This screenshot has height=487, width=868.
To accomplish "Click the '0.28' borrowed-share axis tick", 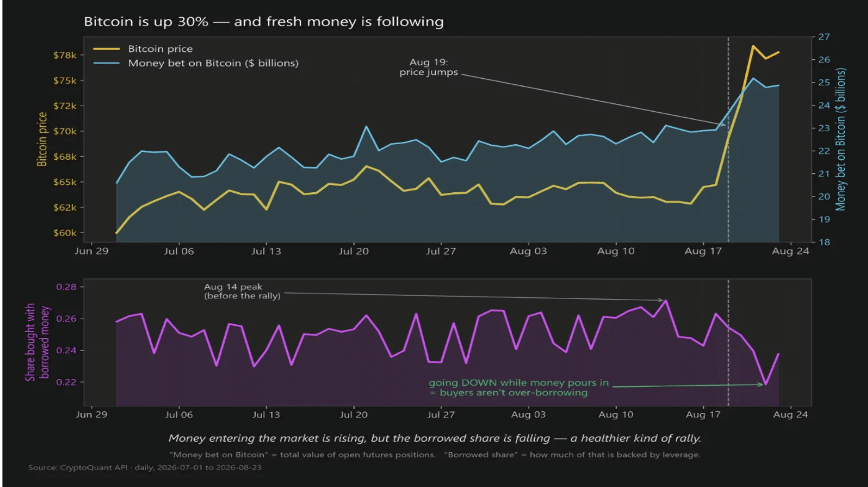I will pyautogui.click(x=66, y=287).
